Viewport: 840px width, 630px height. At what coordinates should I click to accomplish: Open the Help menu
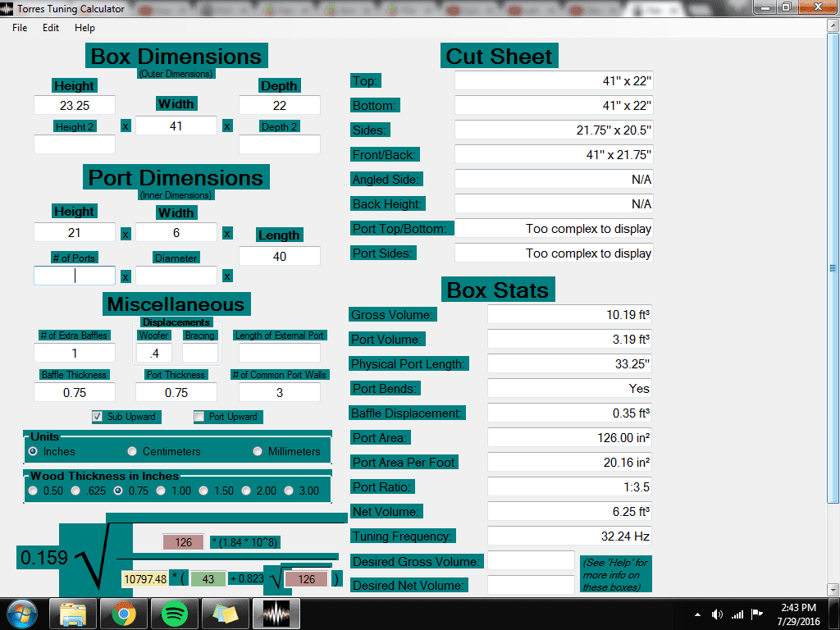point(84,28)
